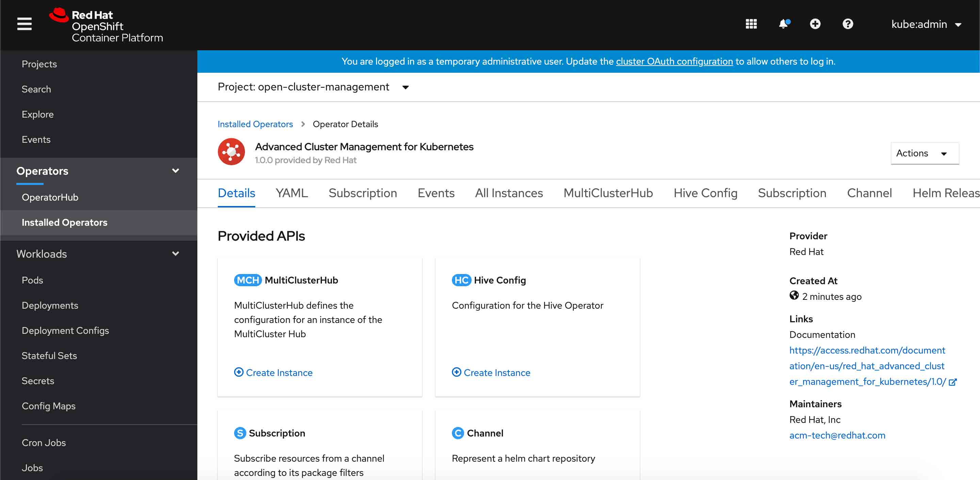This screenshot has width=980, height=480.
Task: Click the notification bell icon
Action: pos(783,24)
